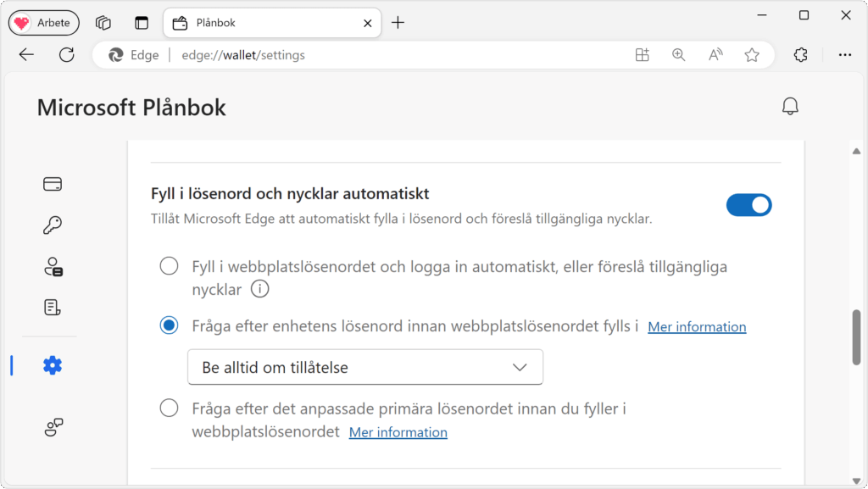Open the document list icon in sidebar
The width and height of the screenshot is (868, 489).
[x=53, y=308]
